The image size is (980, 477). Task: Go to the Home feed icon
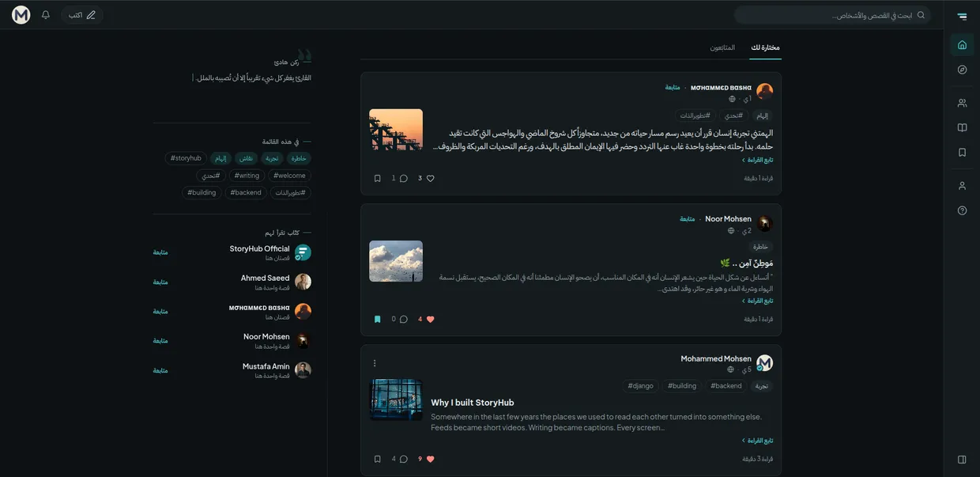tap(962, 45)
